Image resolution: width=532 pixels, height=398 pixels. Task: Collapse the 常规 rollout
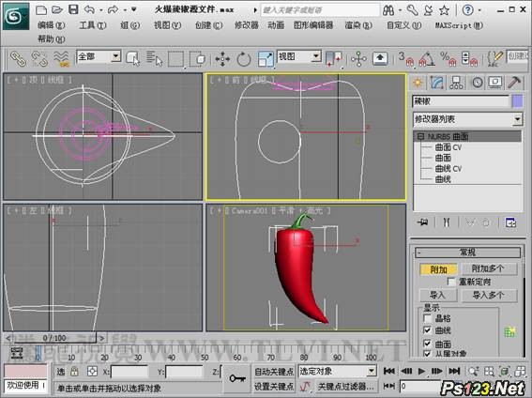point(467,253)
